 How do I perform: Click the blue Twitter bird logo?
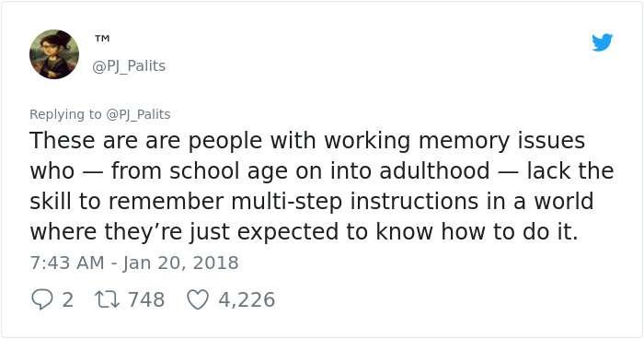click(x=602, y=42)
